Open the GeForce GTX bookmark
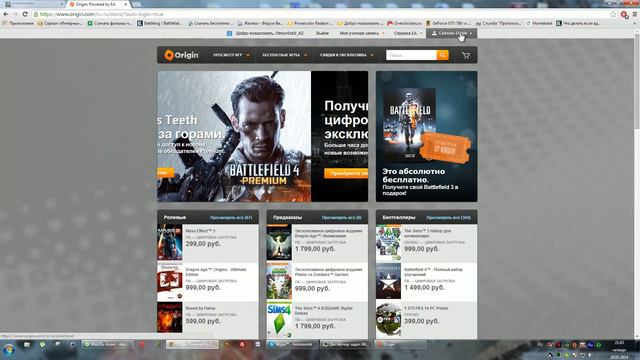The width and height of the screenshot is (640, 360). pos(448,23)
